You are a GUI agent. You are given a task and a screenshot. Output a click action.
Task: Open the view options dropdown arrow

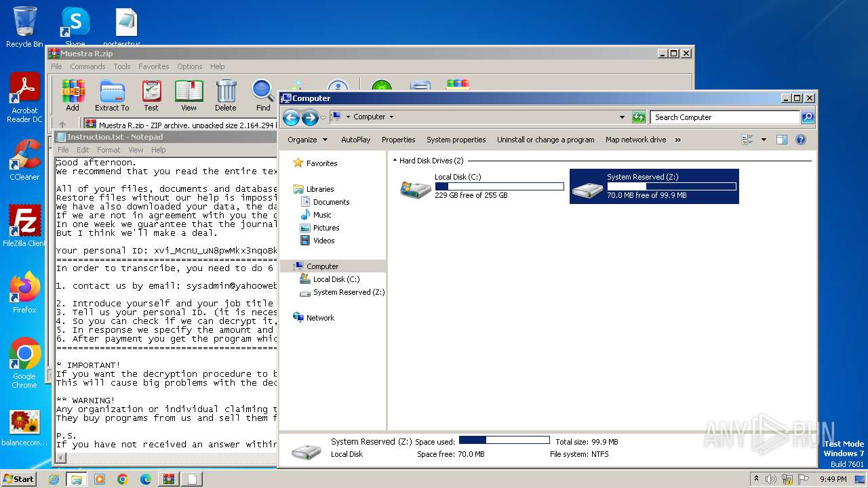coord(764,140)
